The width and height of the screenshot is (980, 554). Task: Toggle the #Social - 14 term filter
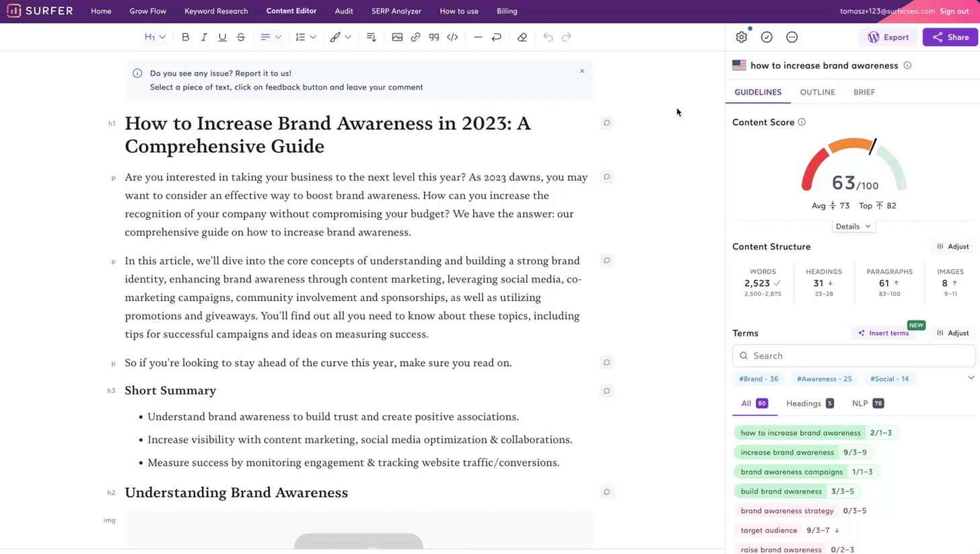click(889, 378)
